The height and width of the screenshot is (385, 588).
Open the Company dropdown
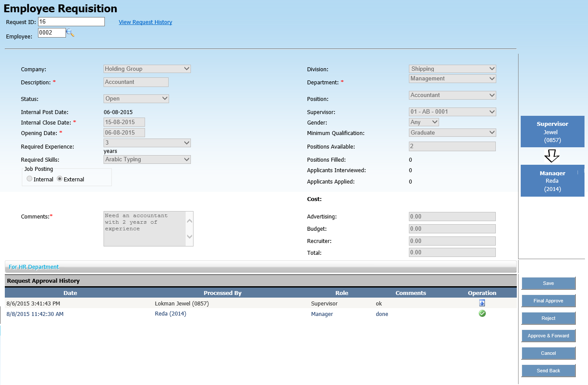pyautogui.click(x=147, y=69)
